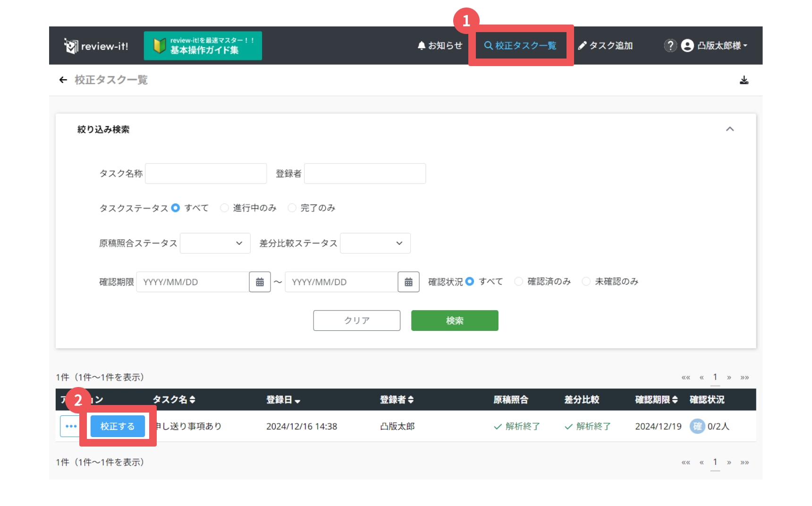Image resolution: width=812 pixels, height=506 pixels.
Task: Click the back arrow beside 校正タスク一覧
Action: point(63,80)
